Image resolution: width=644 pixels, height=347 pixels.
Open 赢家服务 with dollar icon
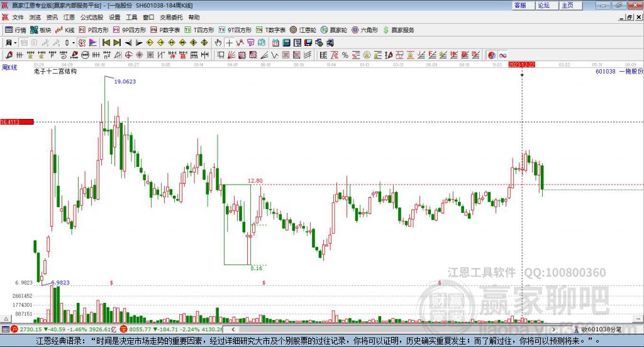(398, 30)
